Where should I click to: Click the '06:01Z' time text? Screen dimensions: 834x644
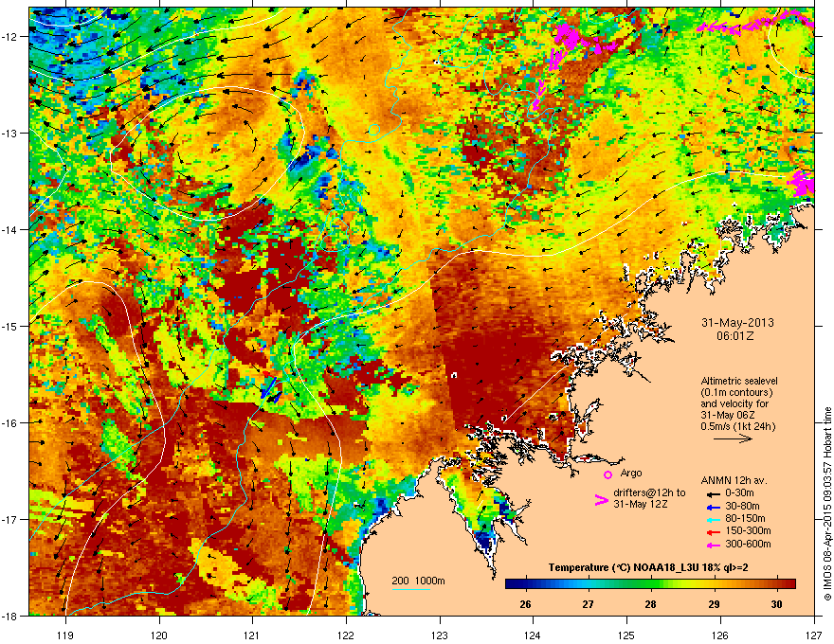[735, 336]
